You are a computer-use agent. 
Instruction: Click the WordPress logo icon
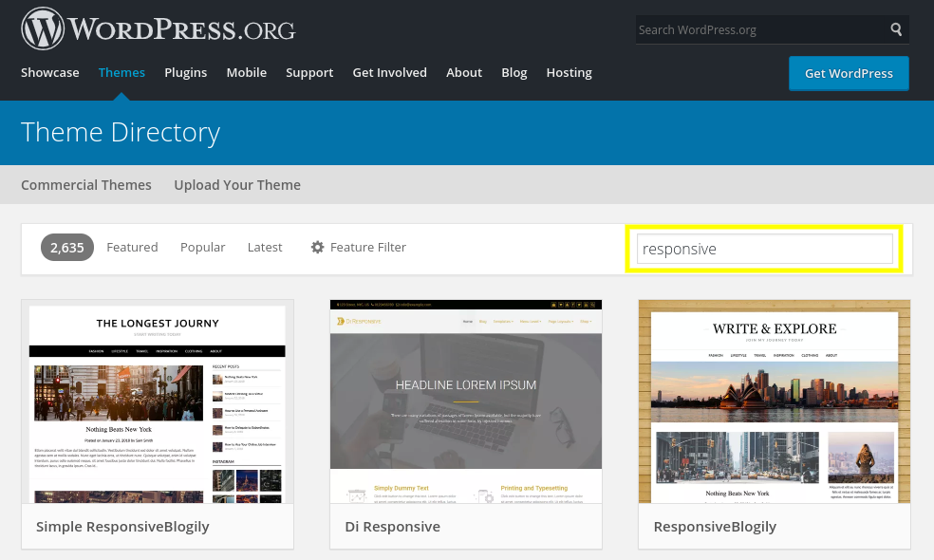tap(43, 28)
